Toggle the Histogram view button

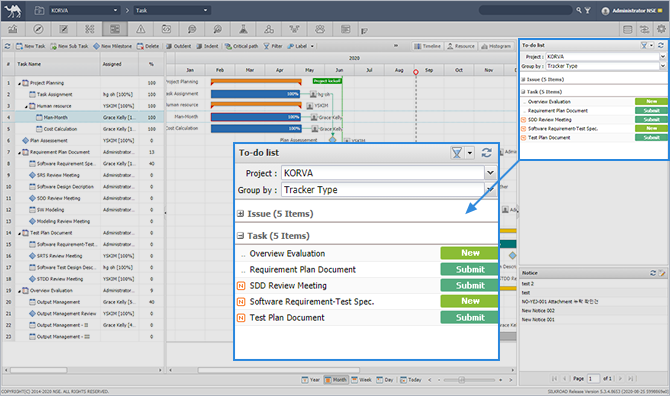pos(496,46)
